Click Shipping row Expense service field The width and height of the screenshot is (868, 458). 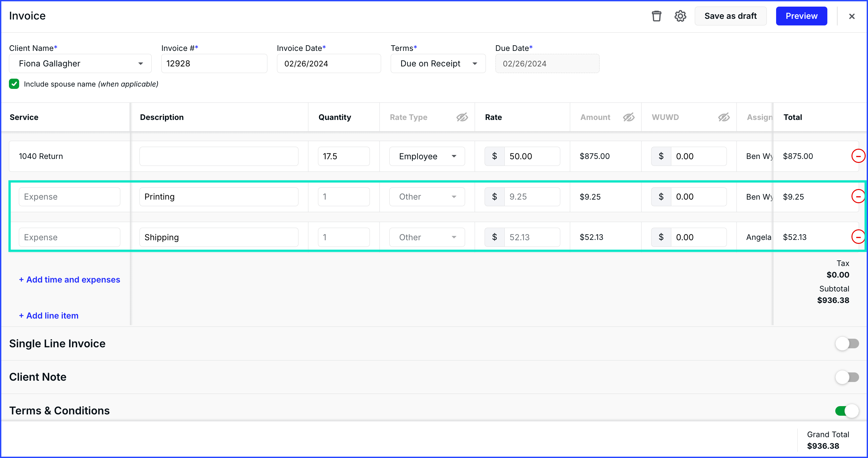point(69,237)
